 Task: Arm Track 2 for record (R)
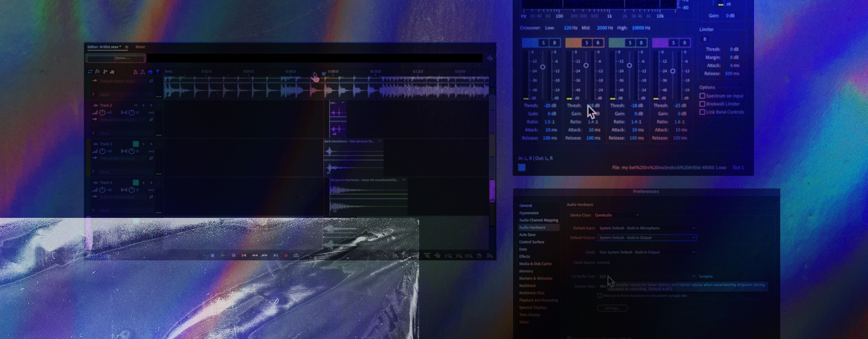(151, 105)
